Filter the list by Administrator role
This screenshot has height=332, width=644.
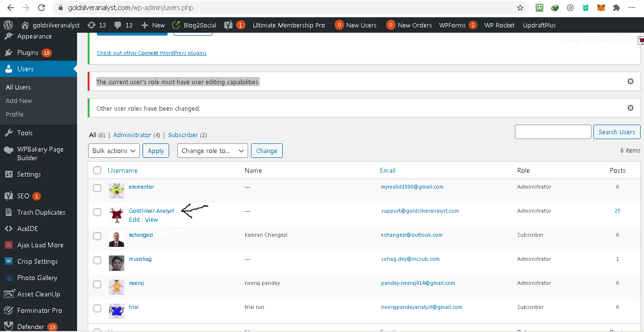coord(132,135)
